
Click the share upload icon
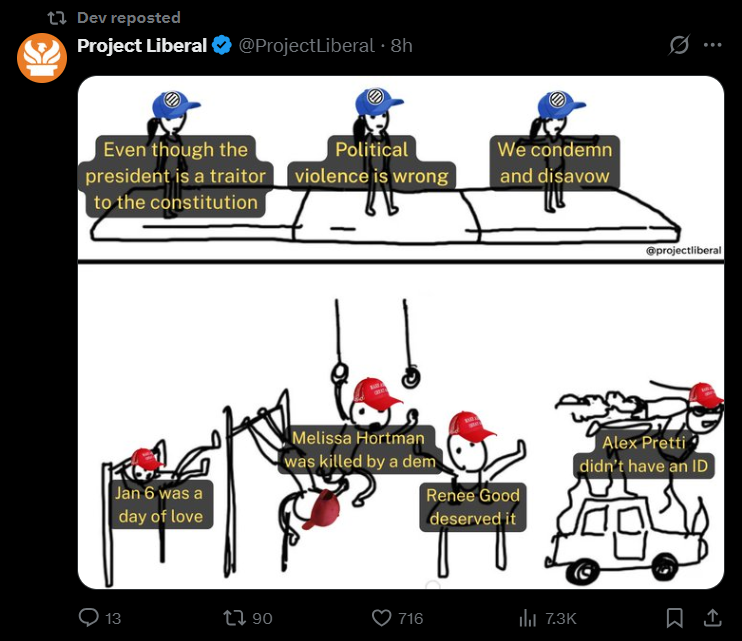(712, 617)
